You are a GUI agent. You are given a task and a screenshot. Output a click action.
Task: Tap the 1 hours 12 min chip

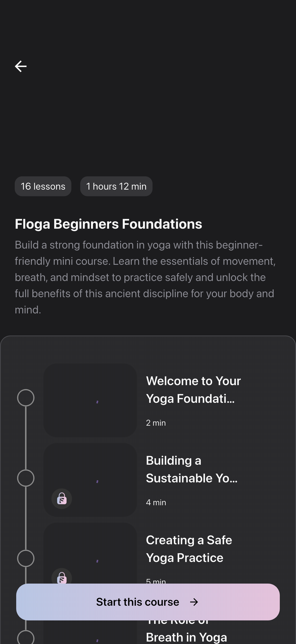tap(116, 186)
